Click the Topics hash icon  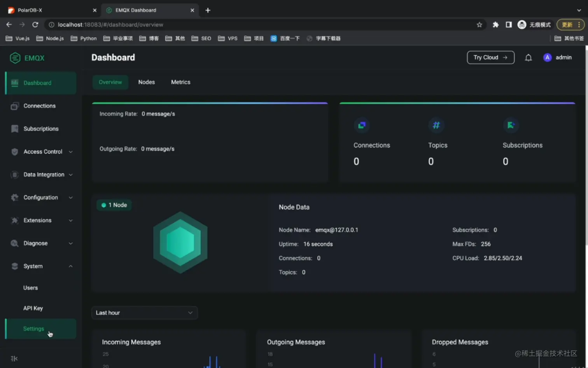[436, 125]
